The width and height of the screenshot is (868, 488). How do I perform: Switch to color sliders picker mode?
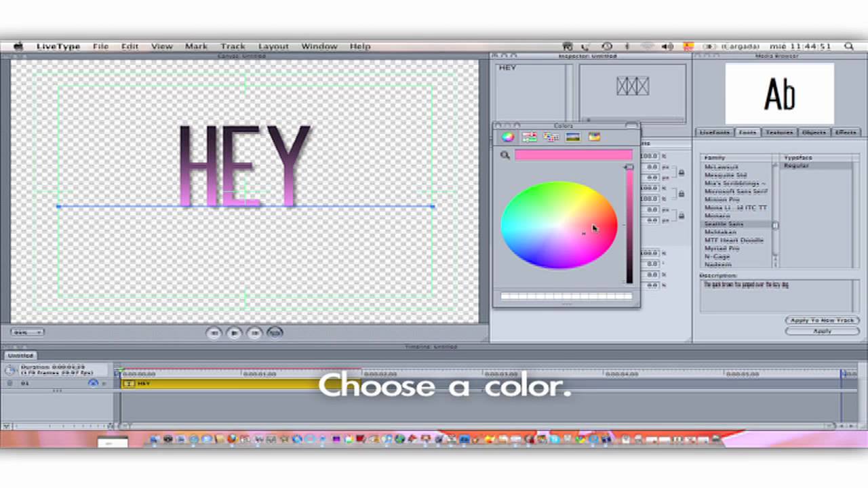coord(530,137)
